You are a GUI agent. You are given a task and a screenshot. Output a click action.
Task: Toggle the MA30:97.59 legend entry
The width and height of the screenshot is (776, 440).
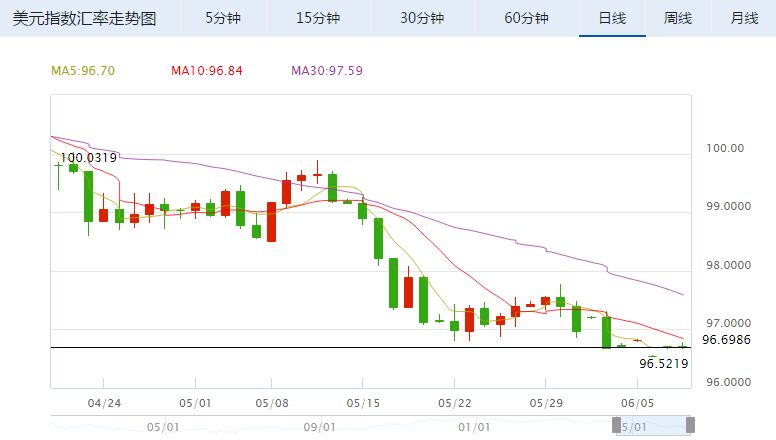pos(327,71)
